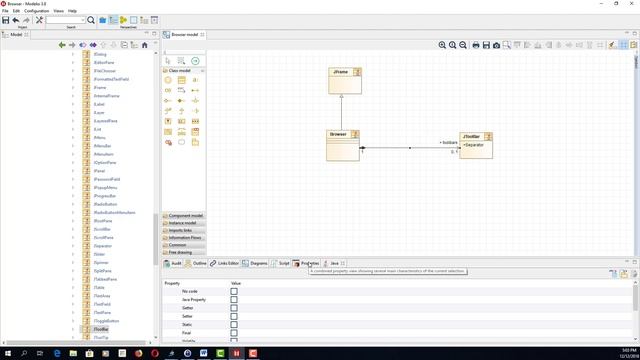Open the Edit menu
Image resolution: width=640 pixels, height=360 pixels.
click(16, 11)
